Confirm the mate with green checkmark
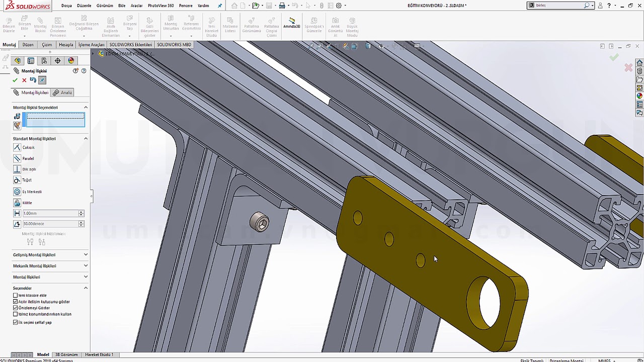Viewport: 644px width, 362px height. click(15, 80)
